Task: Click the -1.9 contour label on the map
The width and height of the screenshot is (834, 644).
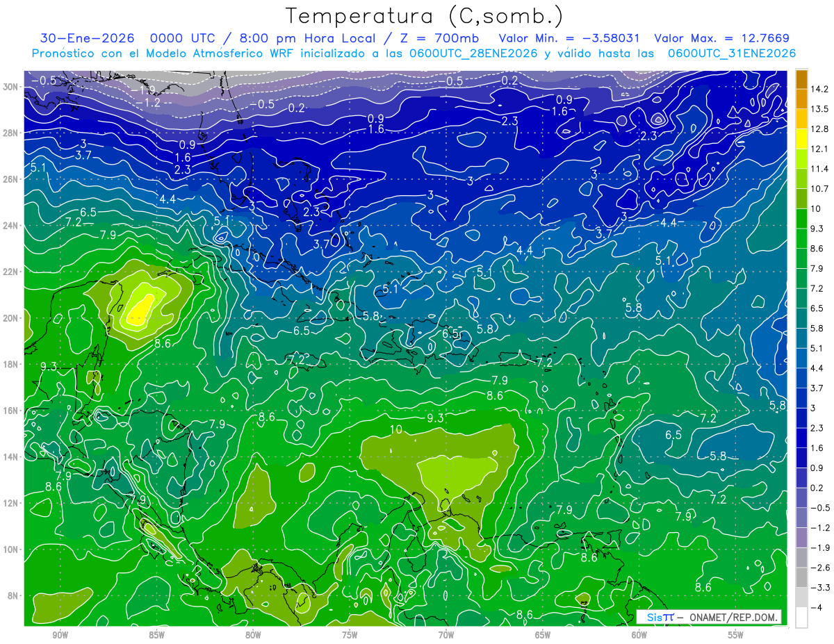Action: pyautogui.click(x=144, y=91)
